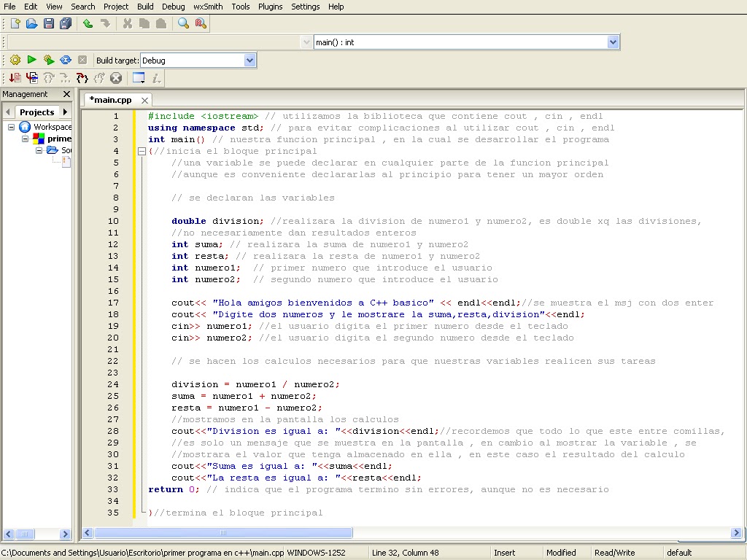Screen dimensions: 747x560
Task: Click the Various info debug icon
Action: click(156, 78)
